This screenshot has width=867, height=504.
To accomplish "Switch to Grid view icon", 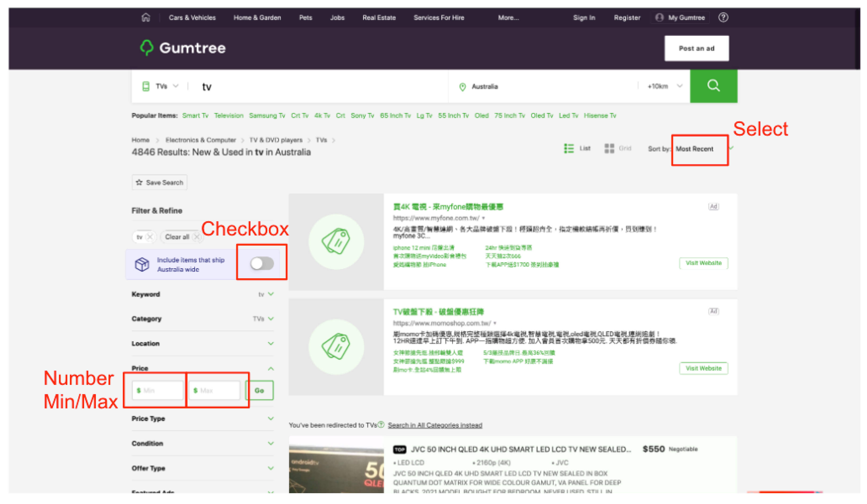I will (609, 148).
